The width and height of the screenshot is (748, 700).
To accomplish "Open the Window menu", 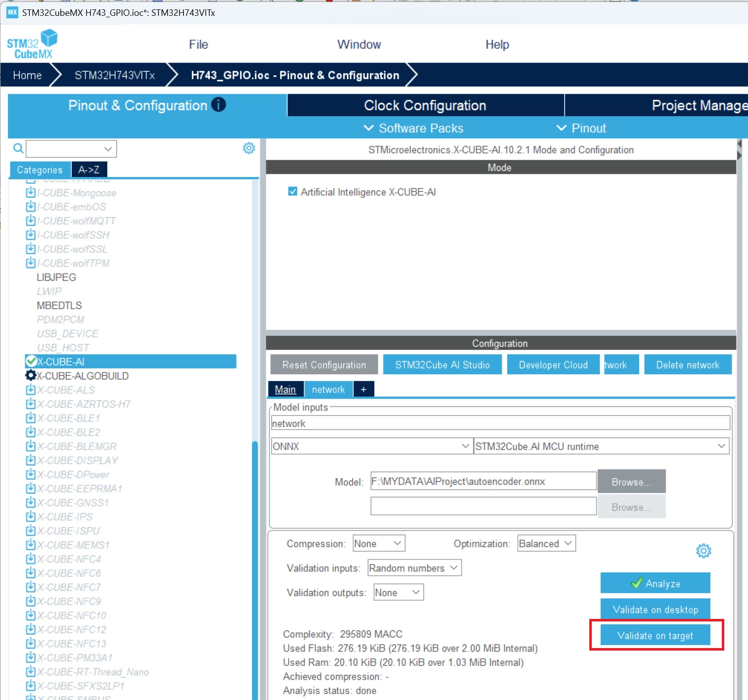I will [359, 44].
